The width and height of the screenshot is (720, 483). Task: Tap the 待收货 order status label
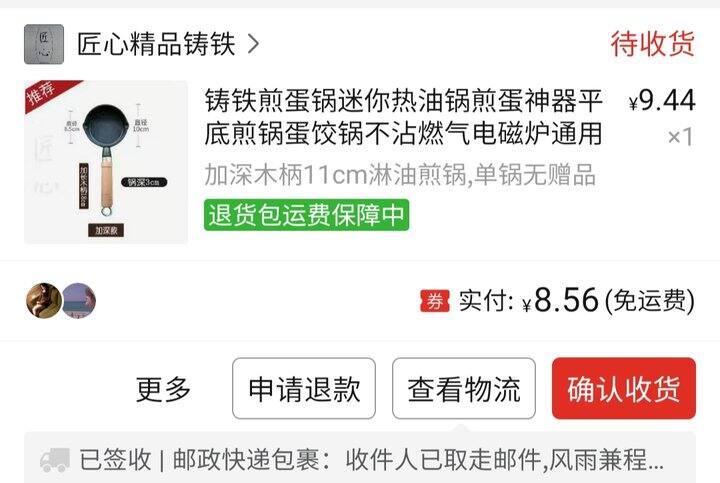click(x=652, y=44)
